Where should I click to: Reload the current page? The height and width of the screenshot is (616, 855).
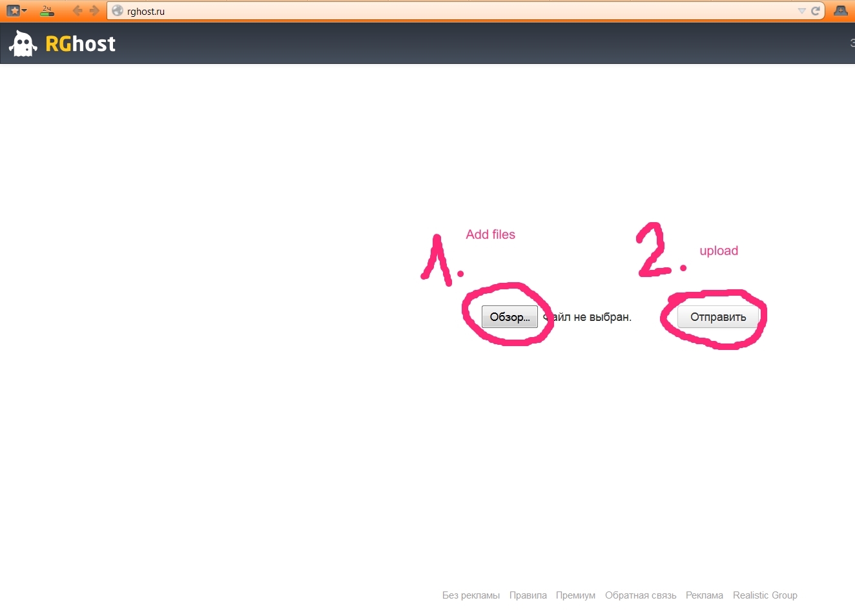click(815, 11)
